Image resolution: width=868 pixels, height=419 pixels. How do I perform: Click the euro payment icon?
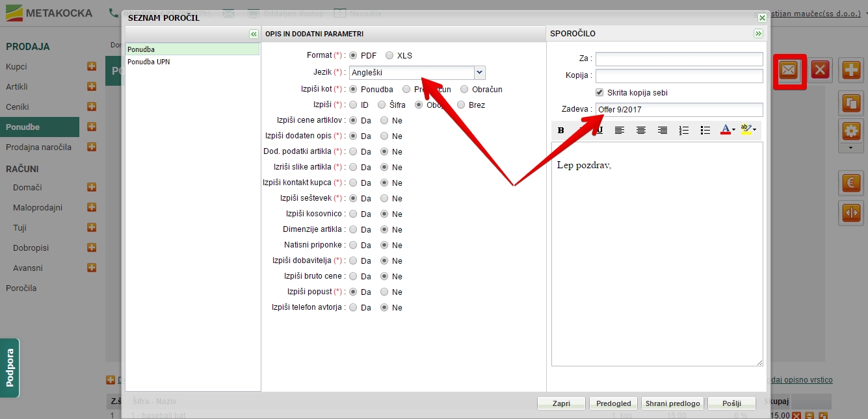click(851, 183)
